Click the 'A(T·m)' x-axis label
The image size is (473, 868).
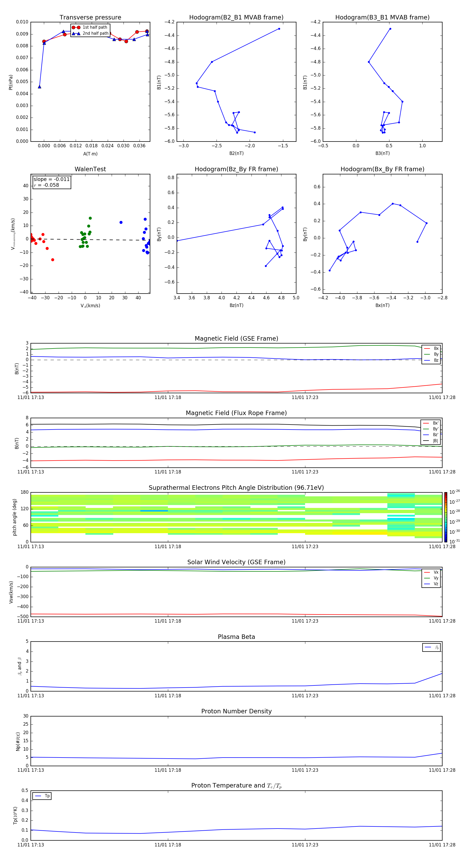(x=90, y=154)
